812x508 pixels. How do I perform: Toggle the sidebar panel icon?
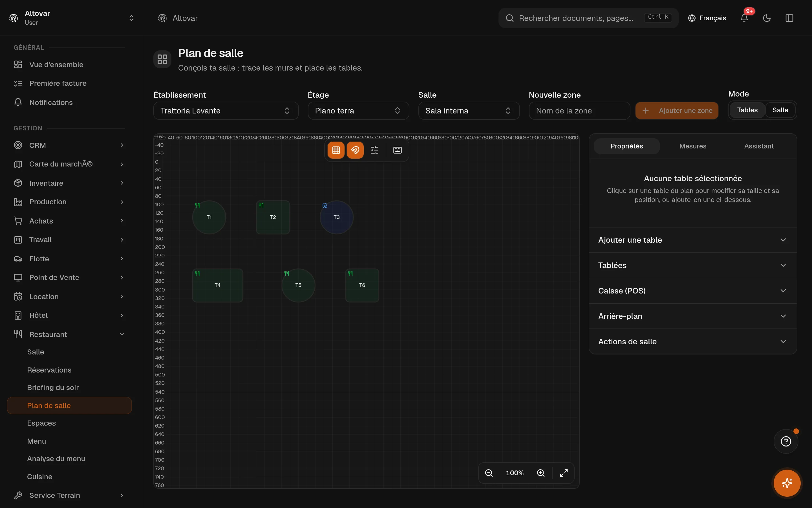pos(789,18)
